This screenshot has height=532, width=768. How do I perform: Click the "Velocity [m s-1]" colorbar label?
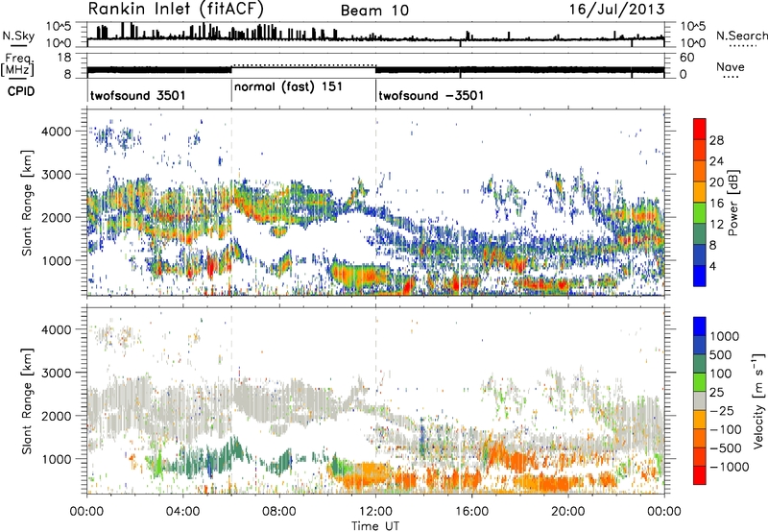point(758,400)
